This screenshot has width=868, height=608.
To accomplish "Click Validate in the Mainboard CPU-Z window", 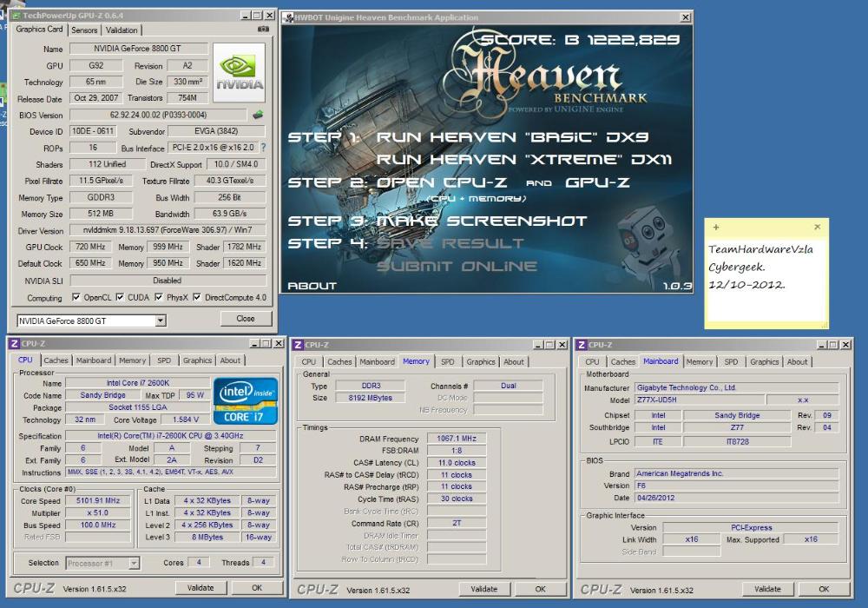I will 767,589.
